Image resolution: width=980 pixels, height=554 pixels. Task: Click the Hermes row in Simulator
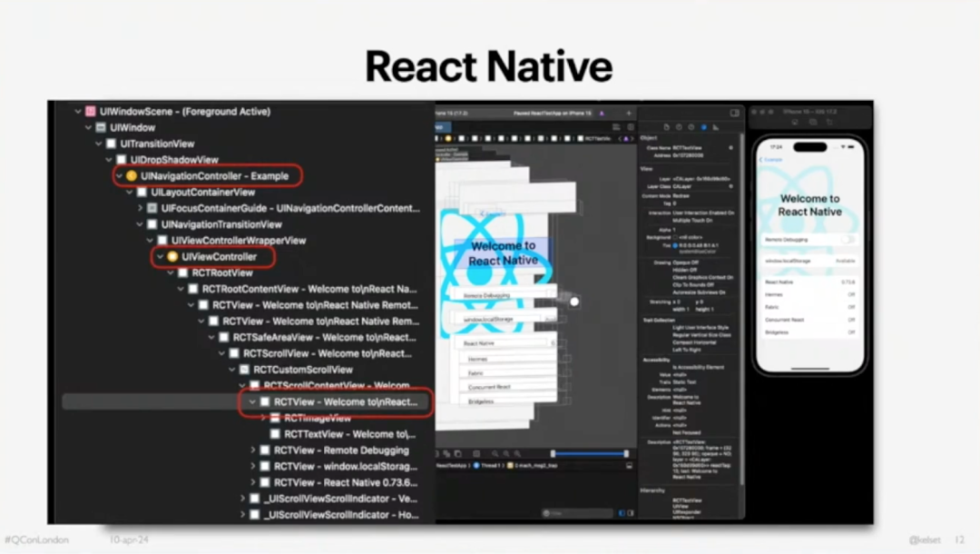[809, 294]
